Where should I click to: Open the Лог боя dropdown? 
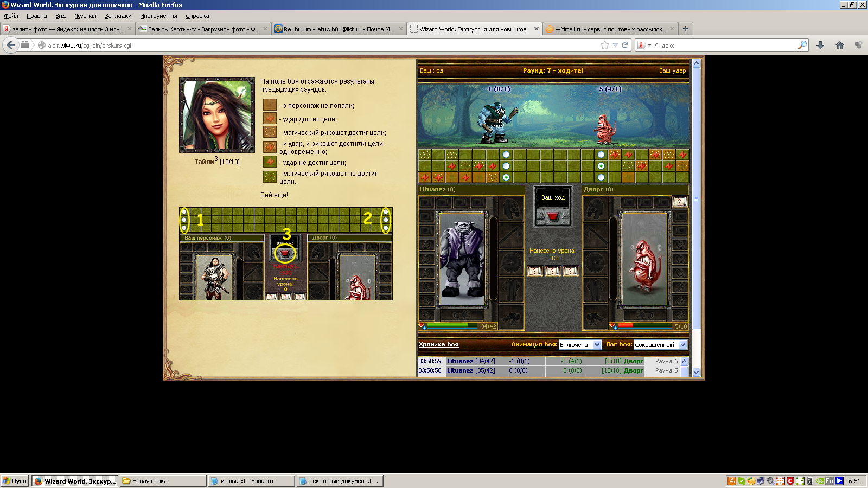coord(660,345)
